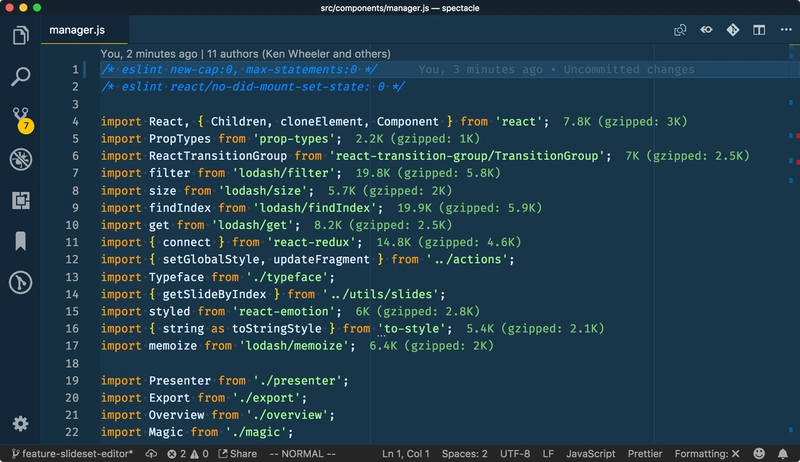Open the Bookmarks view icon

point(20,241)
